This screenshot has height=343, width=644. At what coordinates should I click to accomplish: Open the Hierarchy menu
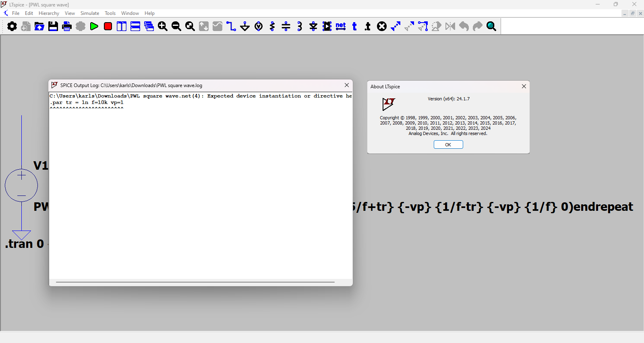[49, 13]
